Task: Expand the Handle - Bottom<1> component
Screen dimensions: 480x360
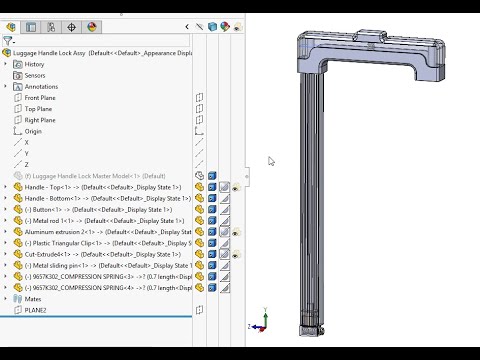Action: [5, 198]
